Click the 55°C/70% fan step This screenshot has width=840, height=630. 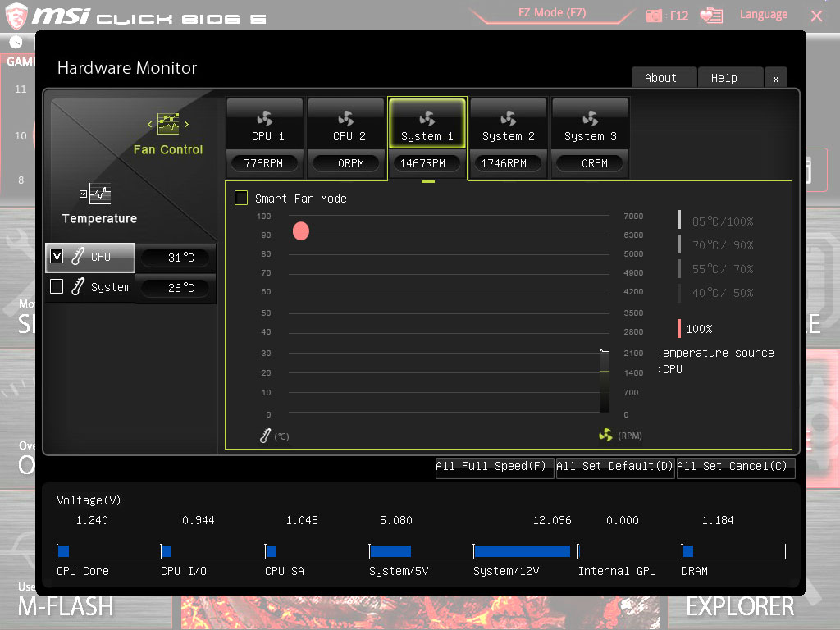point(716,268)
